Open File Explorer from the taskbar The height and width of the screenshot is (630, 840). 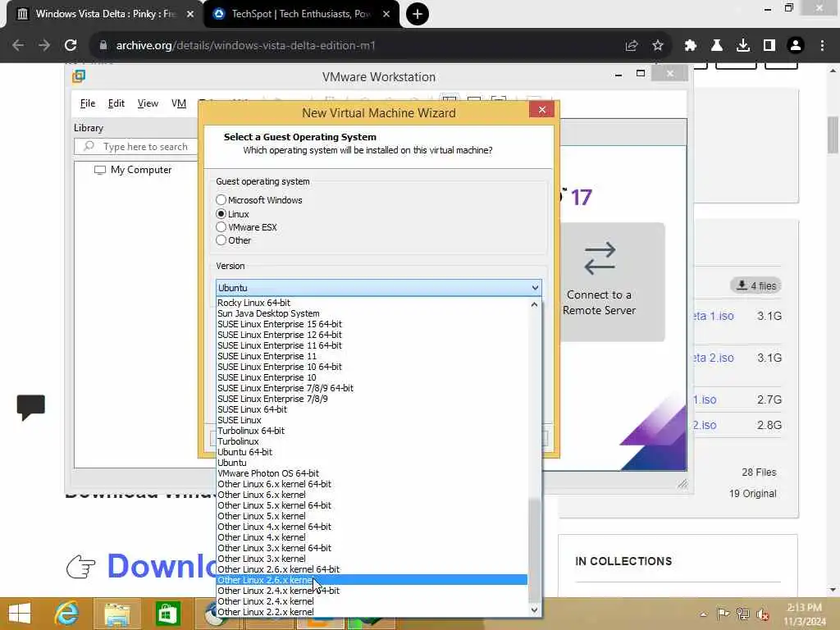(116, 614)
